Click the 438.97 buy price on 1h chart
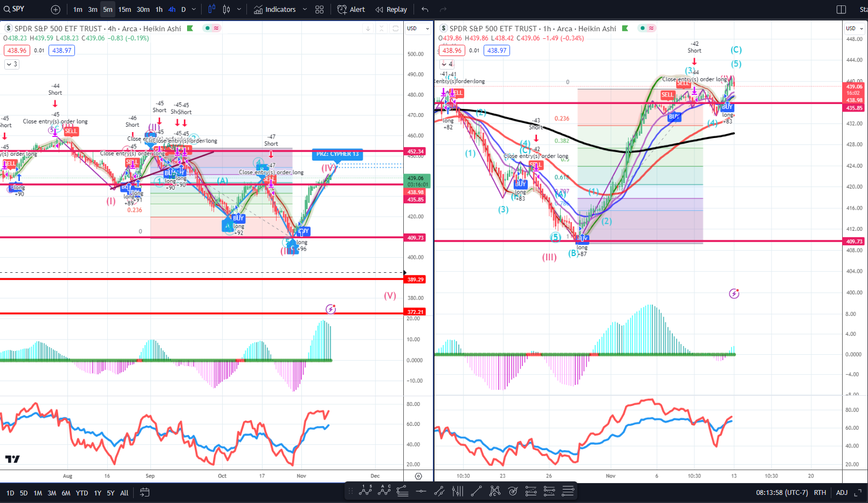Image resolution: width=868 pixels, height=503 pixels. [x=497, y=50]
